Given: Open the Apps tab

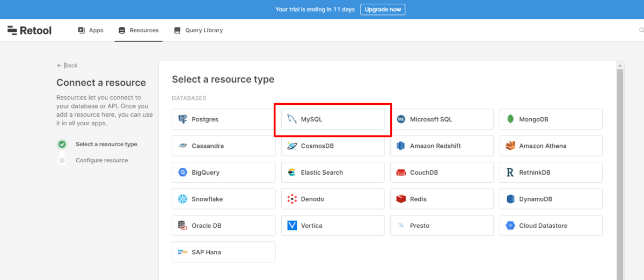Looking at the screenshot, I should point(91,30).
